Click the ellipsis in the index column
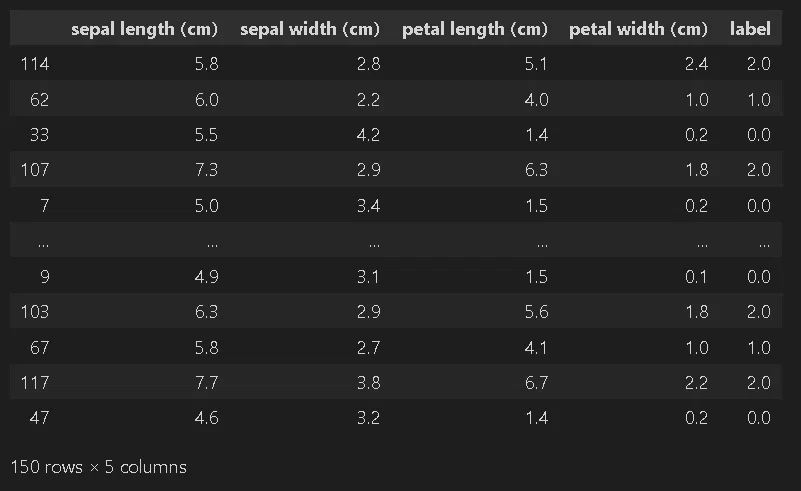Screen dimensions: 801x491 click(43, 244)
